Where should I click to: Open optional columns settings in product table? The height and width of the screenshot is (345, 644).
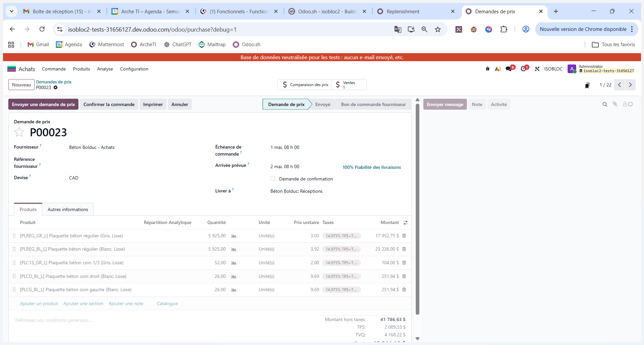(405, 223)
